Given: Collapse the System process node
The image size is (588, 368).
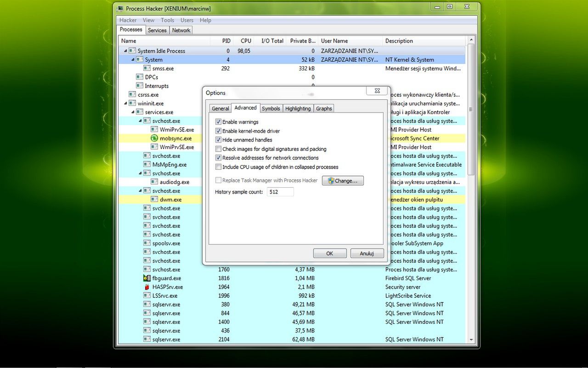Looking at the screenshot, I should [x=133, y=60].
